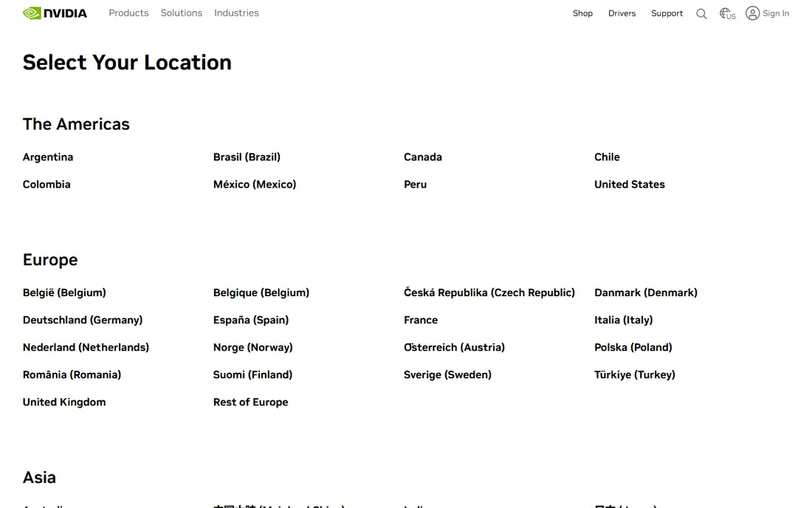Open the Drivers link
812x508 pixels.
[x=622, y=13]
